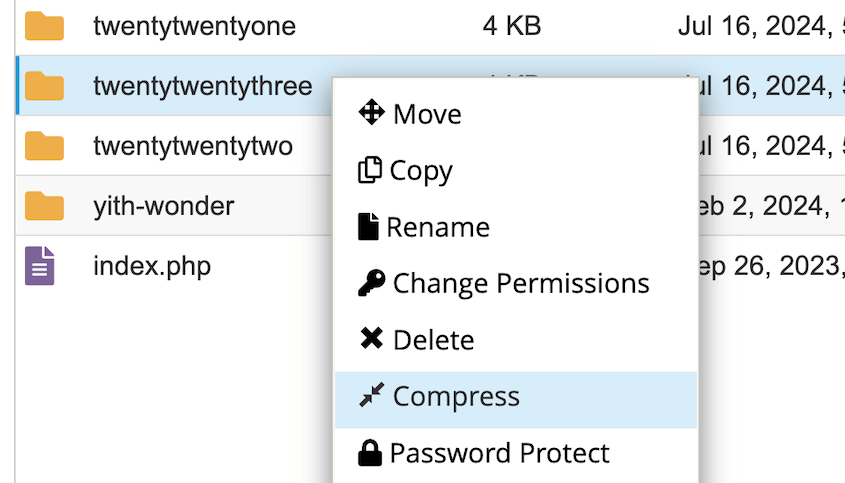Select the Password Protect menu entry
Image resolution: width=845 pixels, height=483 pixels.
tap(499, 453)
